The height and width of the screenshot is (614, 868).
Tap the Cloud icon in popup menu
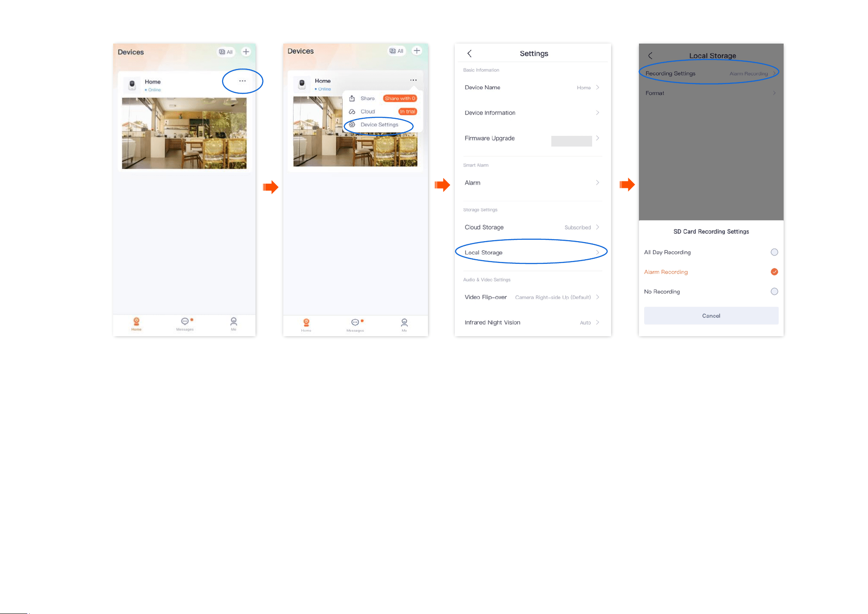(x=352, y=111)
